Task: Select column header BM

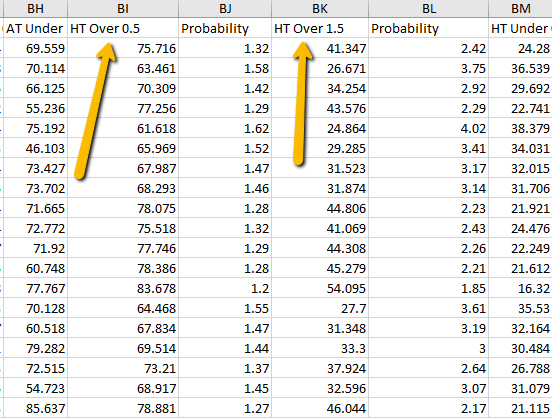Action: coord(520,8)
